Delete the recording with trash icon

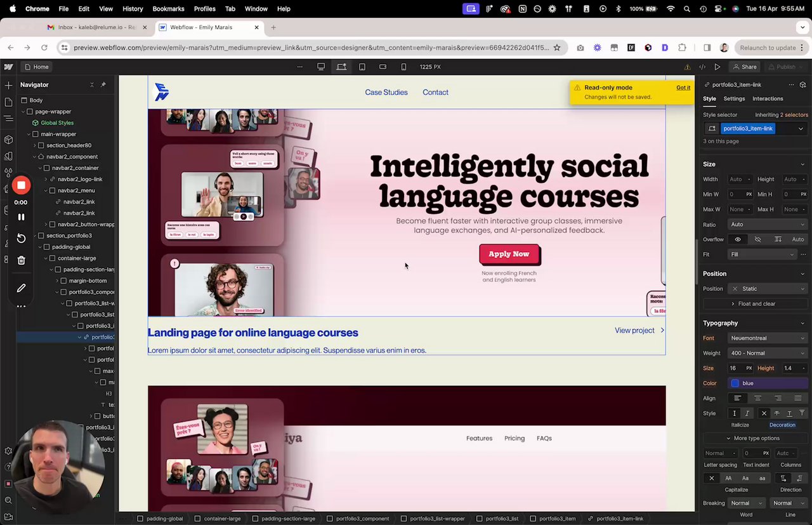[x=21, y=260]
